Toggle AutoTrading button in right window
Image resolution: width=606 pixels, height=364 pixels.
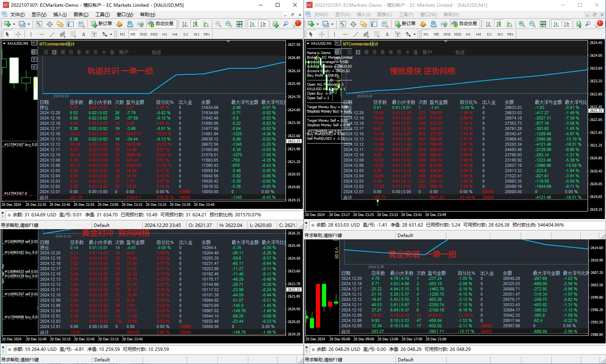tap(464, 24)
